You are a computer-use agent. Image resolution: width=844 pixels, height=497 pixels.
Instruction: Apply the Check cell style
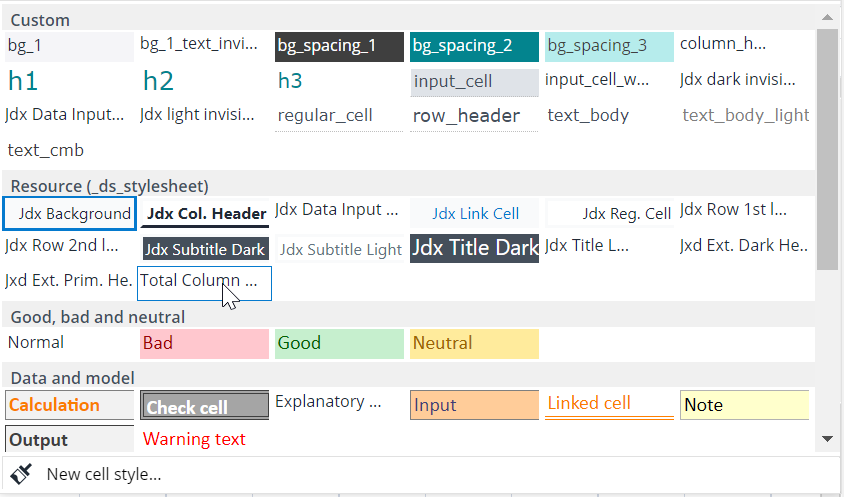[205, 406]
